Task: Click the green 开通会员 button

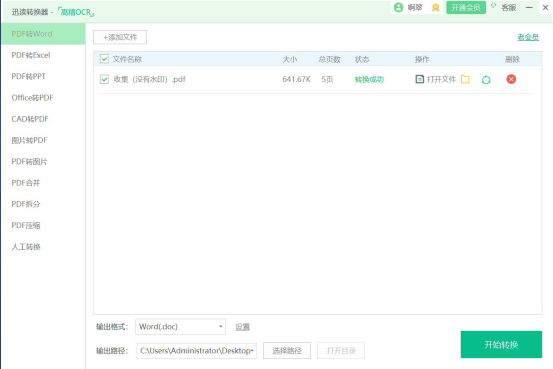Action: tap(466, 7)
